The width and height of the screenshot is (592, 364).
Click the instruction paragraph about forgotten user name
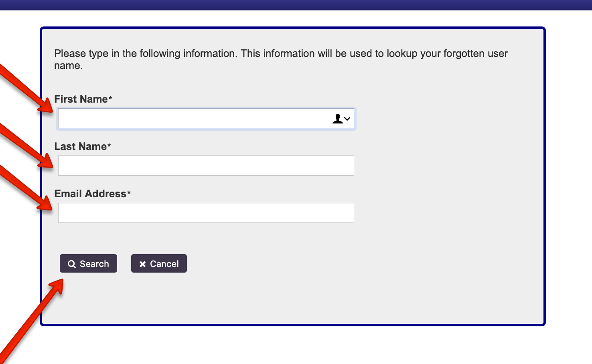[x=281, y=59]
